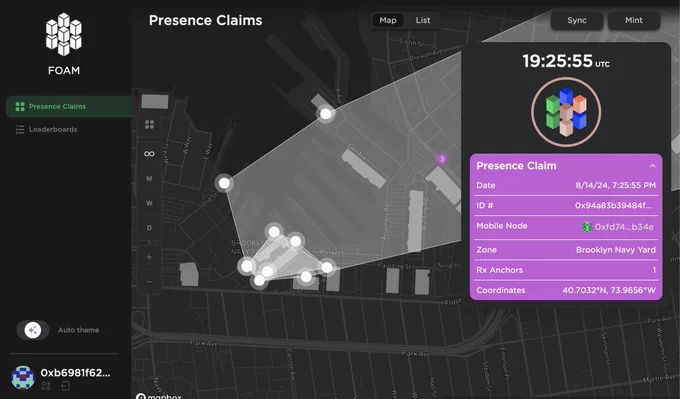Image resolution: width=680 pixels, height=399 pixels.
Task: Click the ID # value 0x94a83b39484f...
Action: click(613, 206)
